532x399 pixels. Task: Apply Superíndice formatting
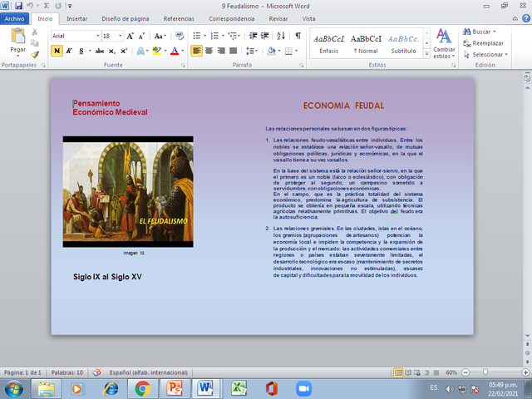coord(124,52)
